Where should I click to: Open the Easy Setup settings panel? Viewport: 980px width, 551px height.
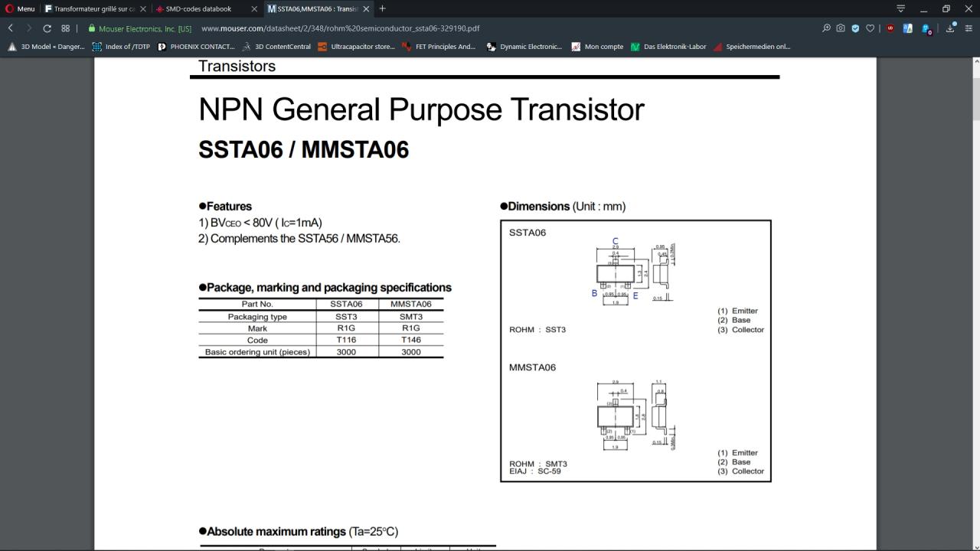coord(968,28)
